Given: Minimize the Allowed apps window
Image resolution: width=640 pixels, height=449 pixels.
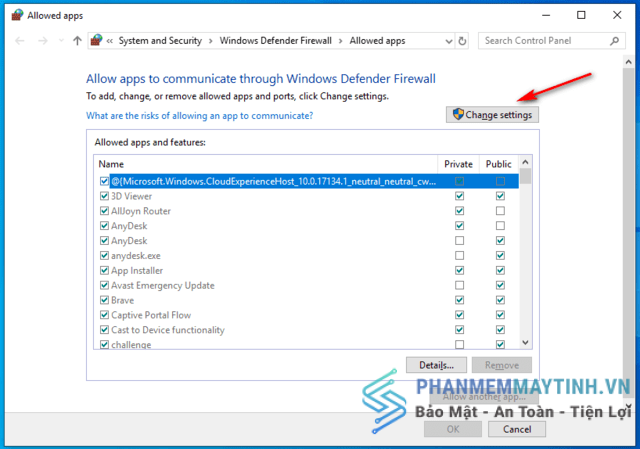Looking at the screenshot, I should click(x=546, y=16).
